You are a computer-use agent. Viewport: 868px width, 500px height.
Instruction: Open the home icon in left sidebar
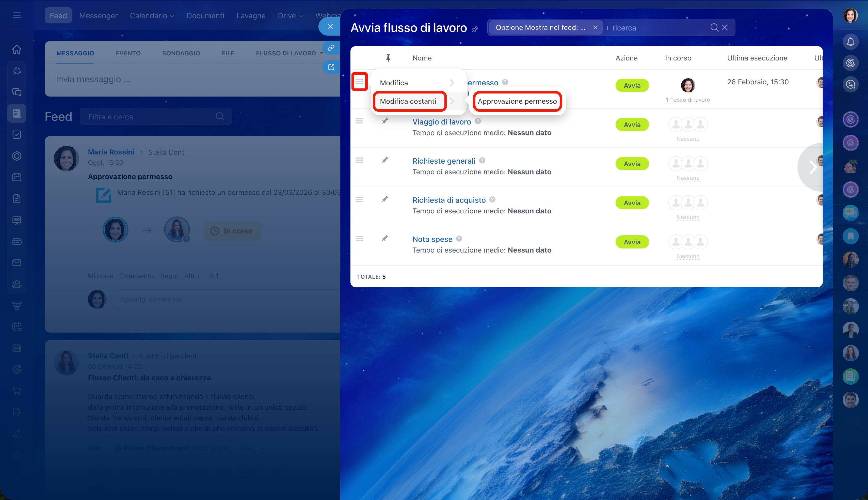(17, 50)
